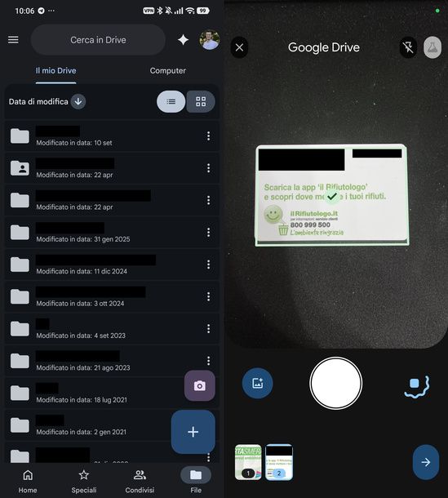448x498 pixels.
Task: Open options for folder modified 31 gen 2025
Action: coord(208,232)
